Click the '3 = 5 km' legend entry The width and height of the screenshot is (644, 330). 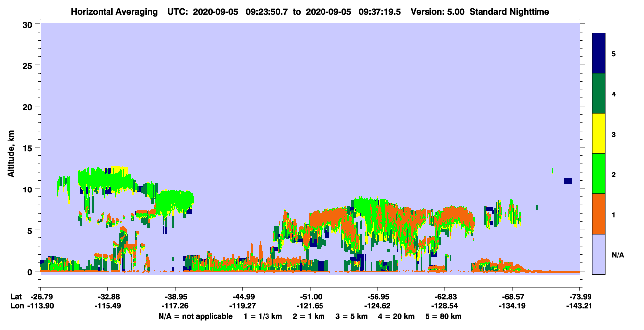[x=351, y=316]
